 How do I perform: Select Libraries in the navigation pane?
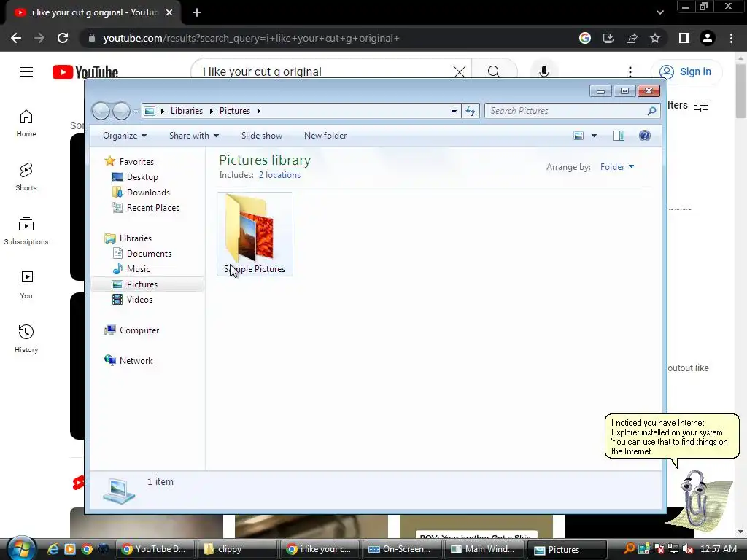click(x=135, y=238)
